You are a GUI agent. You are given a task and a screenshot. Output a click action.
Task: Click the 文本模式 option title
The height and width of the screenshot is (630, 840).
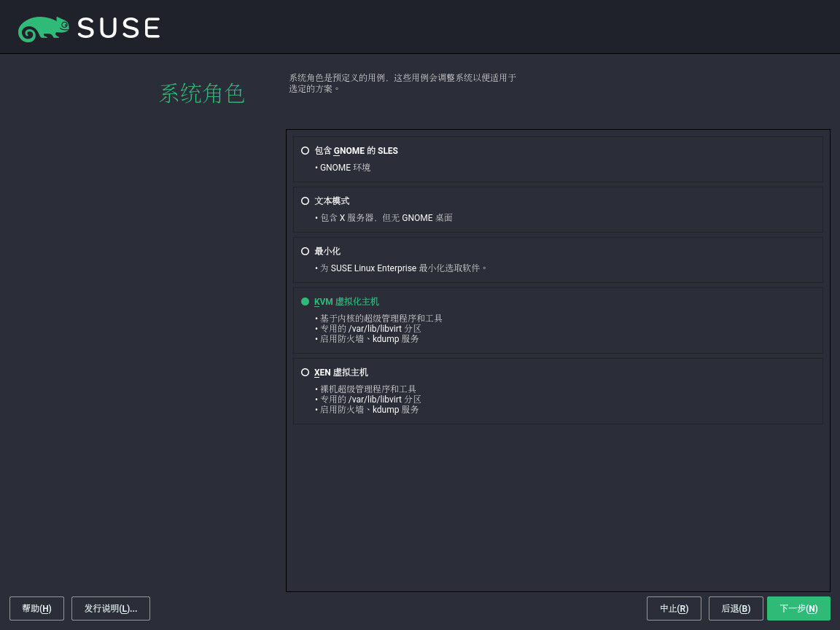[332, 201]
